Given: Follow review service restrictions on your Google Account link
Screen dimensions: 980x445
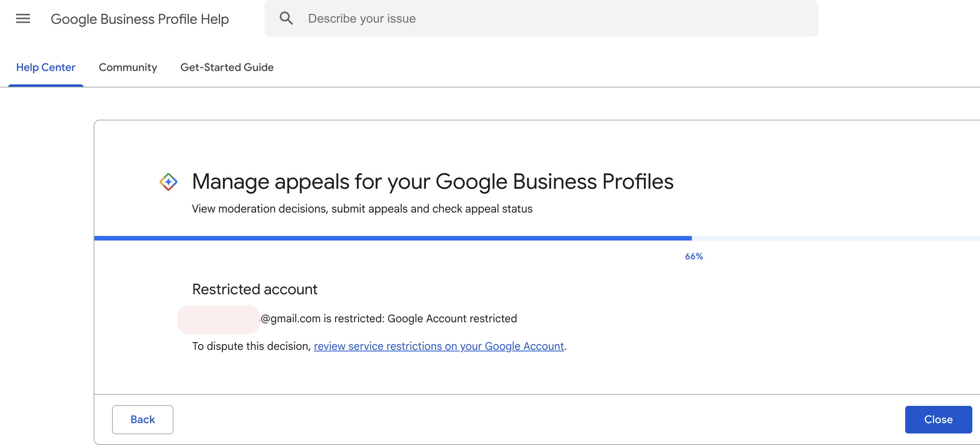Looking at the screenshot, I should [x=439, y=346].
